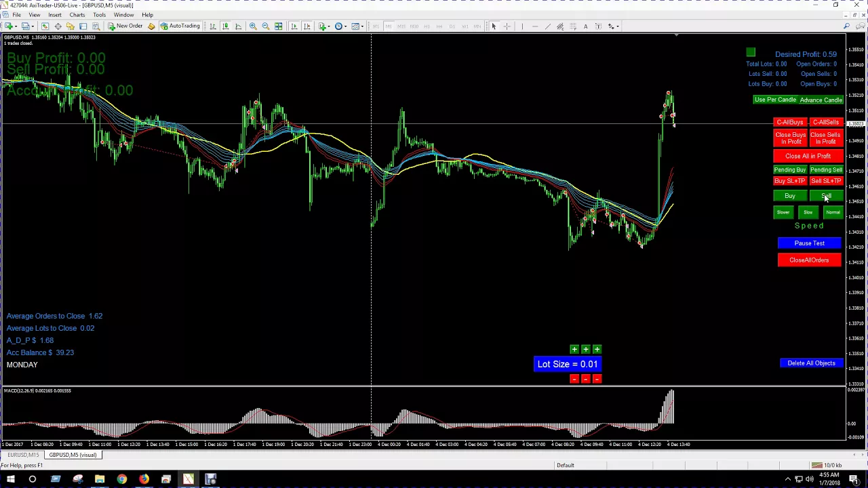The width and height of the screenshot is (868, 488).
Task: Switch chart to candlesticks
Action: coord(225,26)
